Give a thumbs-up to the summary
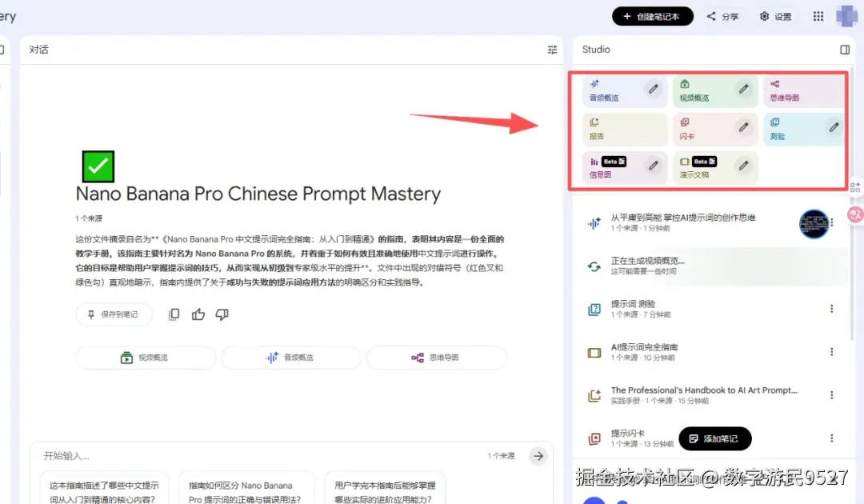864x504 pixels. tap(198, 314)
